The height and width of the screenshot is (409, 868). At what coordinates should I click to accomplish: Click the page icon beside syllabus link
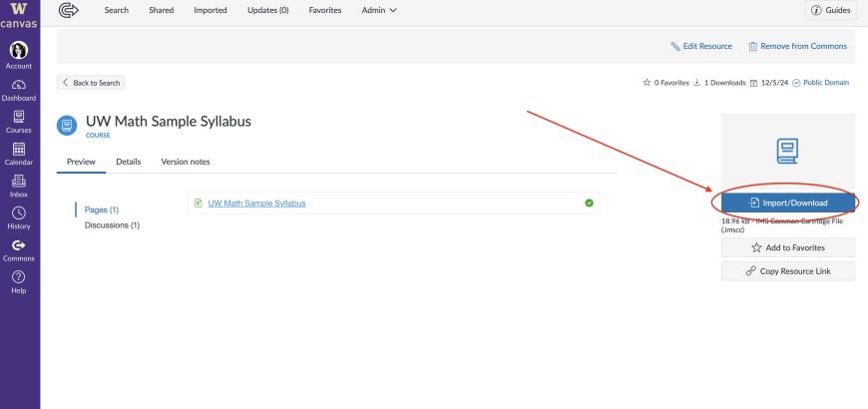[199, 204]
